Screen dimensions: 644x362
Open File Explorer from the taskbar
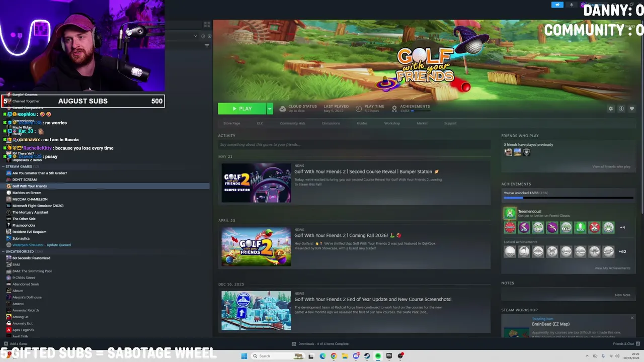pyautogui.click(x=345, y=356)
